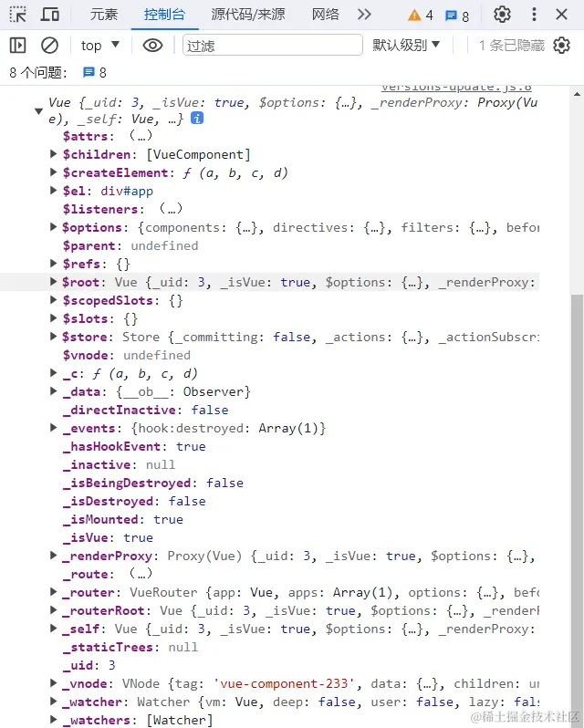This screenshot has width=584, height=728.
Task: Select the $vnode: undefined row
Action: pyautogui.click(x=127, y=355)
